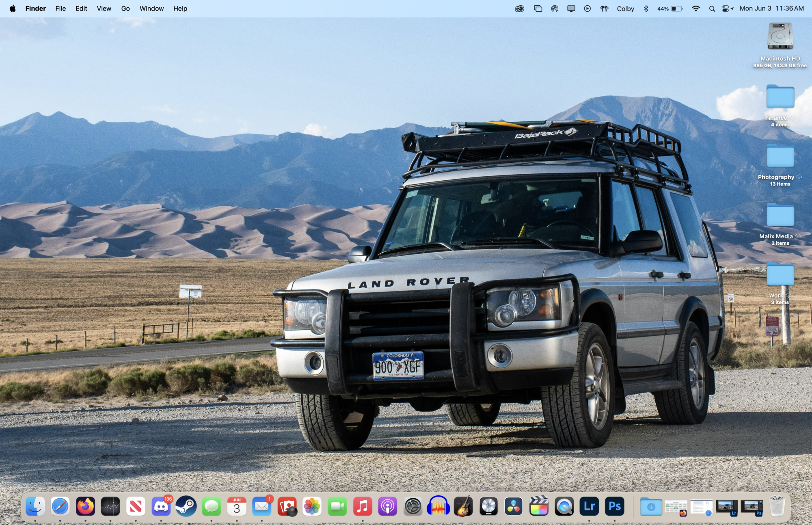The width and height of the screenshot is (812, 525).
Task: Open the Finder menu
Action: [x=35, y=9]
